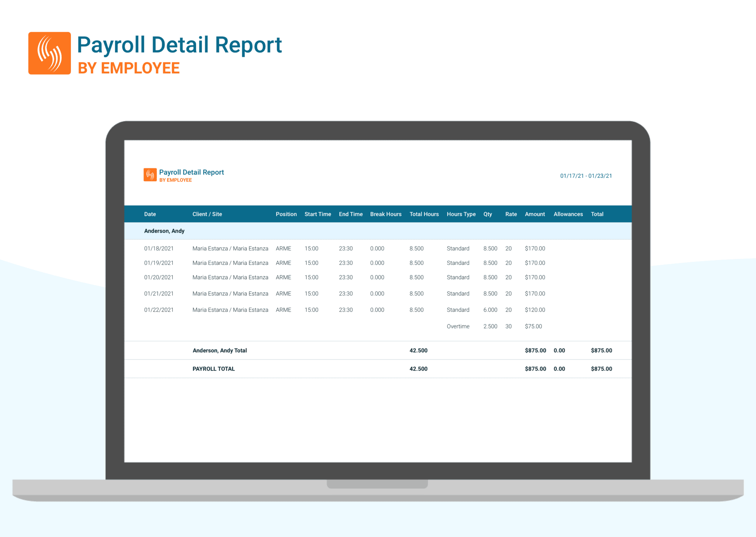Select the Maria Estanza client link on 01/22/2021

(x=230, y=310)
